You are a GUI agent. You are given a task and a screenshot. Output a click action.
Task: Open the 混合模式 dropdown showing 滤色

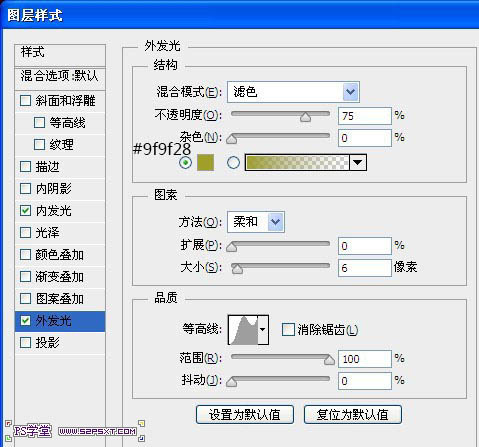tap(293, 92)
